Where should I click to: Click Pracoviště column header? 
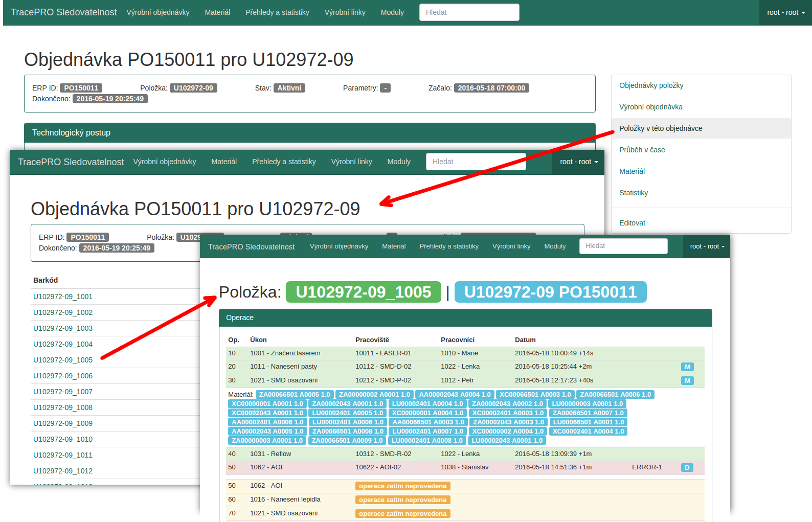[372, 340]
